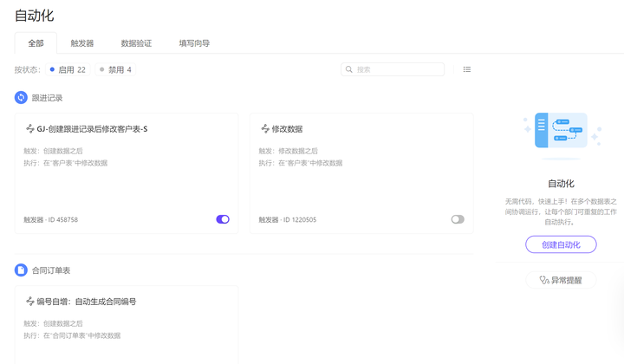Click the magnifier icon in search box

pos(349,69)
